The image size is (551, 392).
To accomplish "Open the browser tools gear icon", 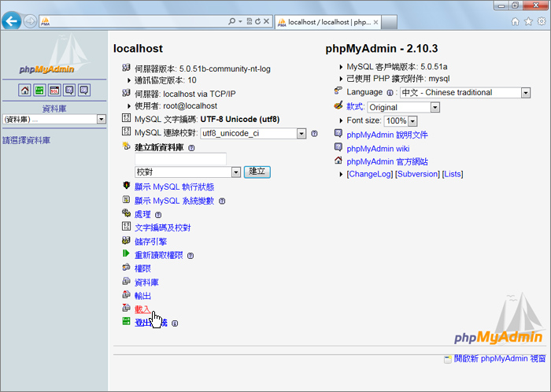I will click(542, 22).
